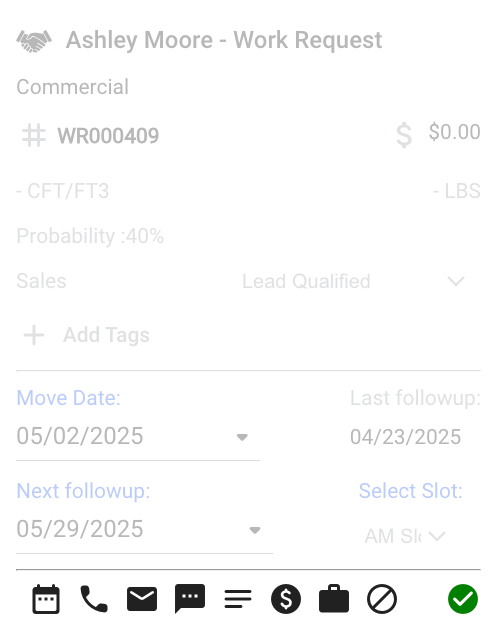
Task: Click the Next followup field 05/29/2025
Action: pos(144,530)
